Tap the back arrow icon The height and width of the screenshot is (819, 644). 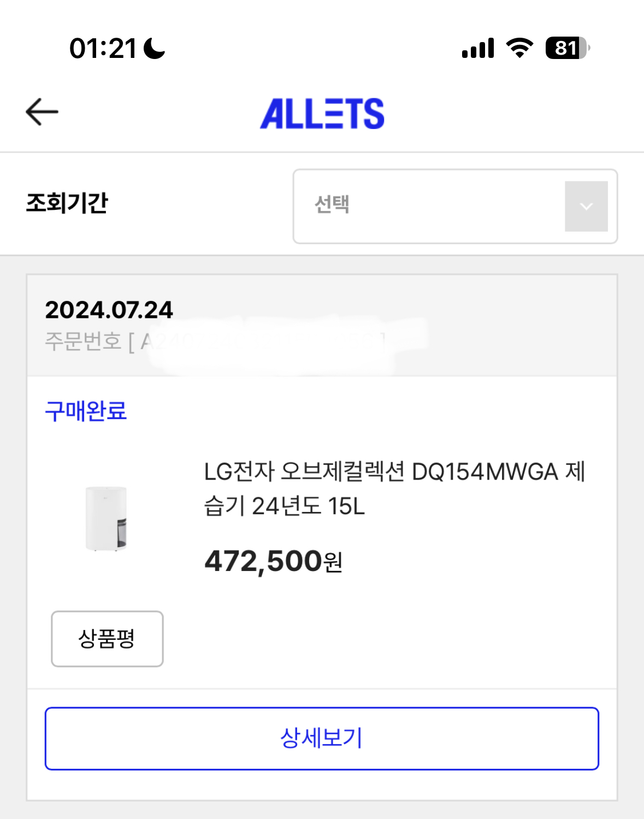pyautogui.click(x=42, y=112)
